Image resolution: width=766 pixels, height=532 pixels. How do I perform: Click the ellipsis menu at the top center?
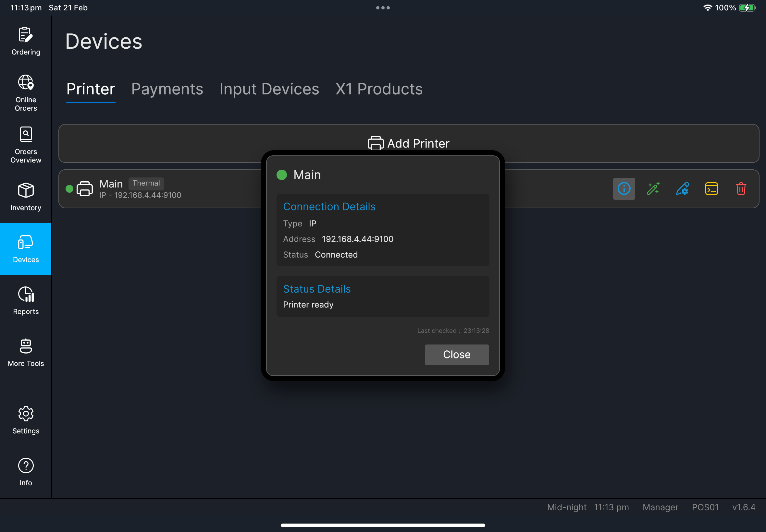[383, 7]
